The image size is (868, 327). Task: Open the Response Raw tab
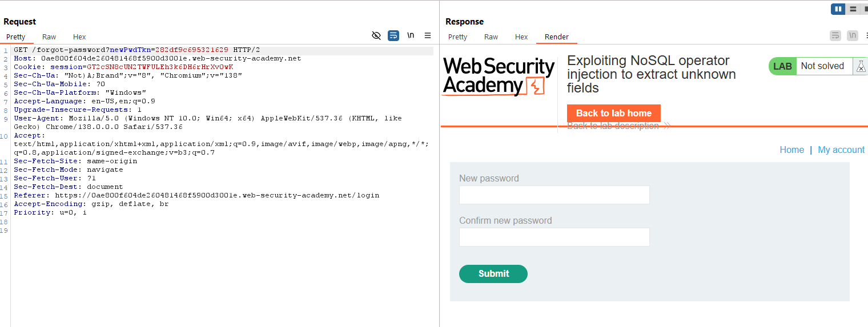[x=491, y=37]
